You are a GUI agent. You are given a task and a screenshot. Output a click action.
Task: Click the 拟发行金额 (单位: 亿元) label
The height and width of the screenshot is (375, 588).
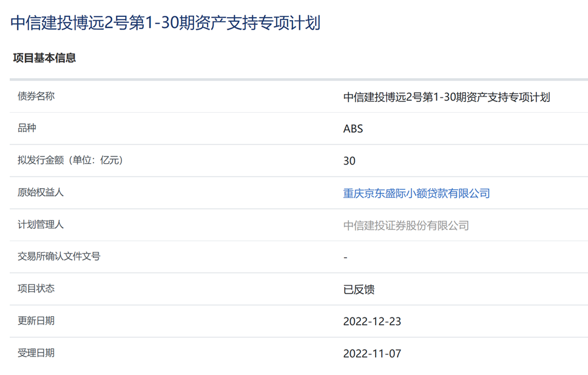point(70,160)
